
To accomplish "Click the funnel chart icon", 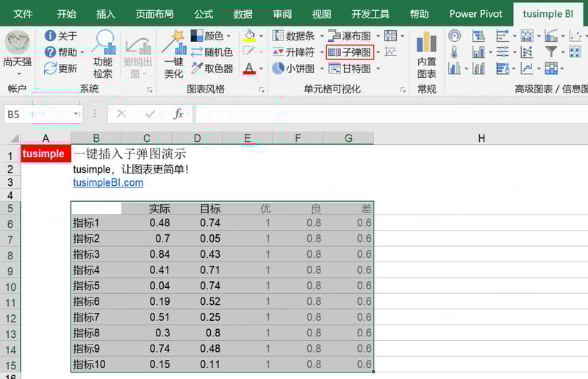I will tap(551, 51).
